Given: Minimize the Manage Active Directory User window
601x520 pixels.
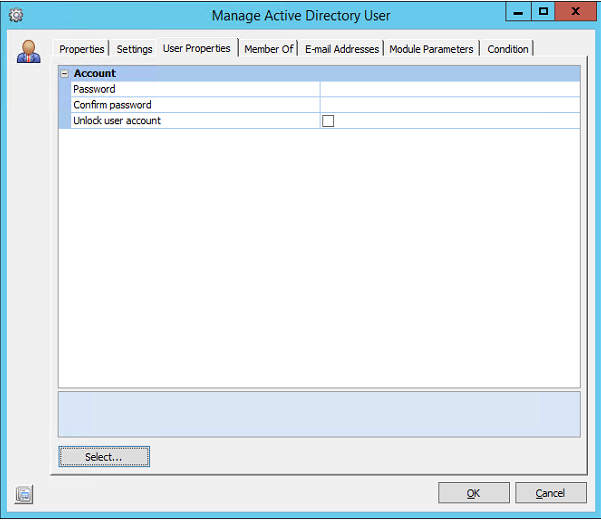Looking at the screenshot, I should [x=518, y=12].
